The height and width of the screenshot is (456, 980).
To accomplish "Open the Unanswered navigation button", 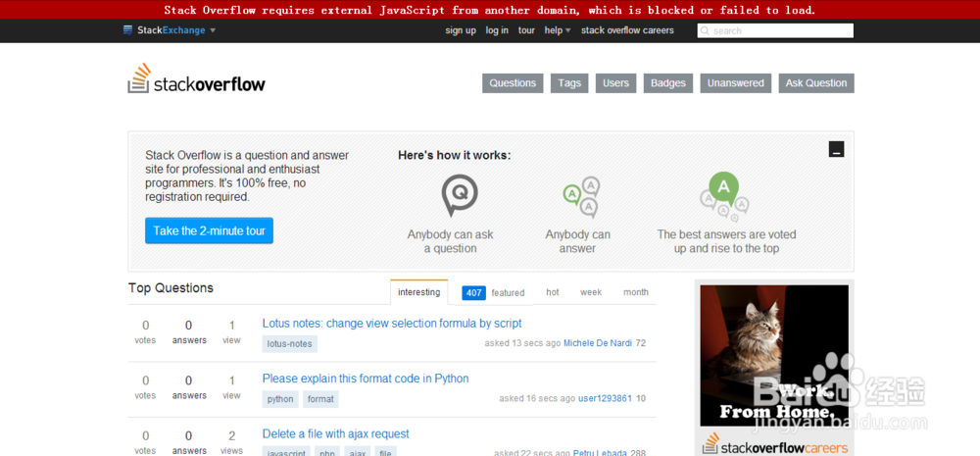I will [736, 83].
